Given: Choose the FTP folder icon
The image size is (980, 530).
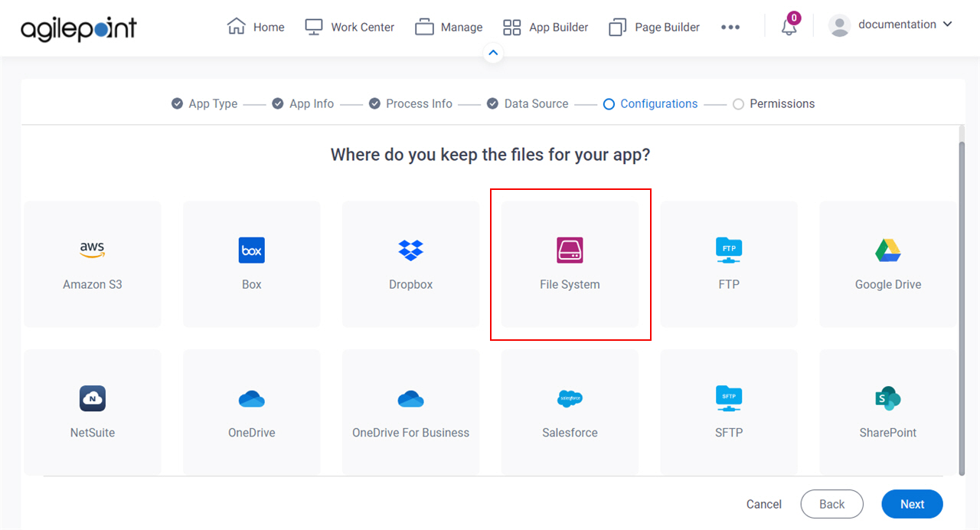Looking at the screenshot, I should point(729,250).
